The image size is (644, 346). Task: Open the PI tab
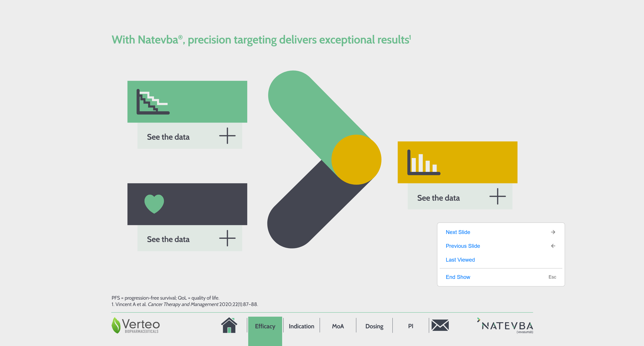click(410, 326)
